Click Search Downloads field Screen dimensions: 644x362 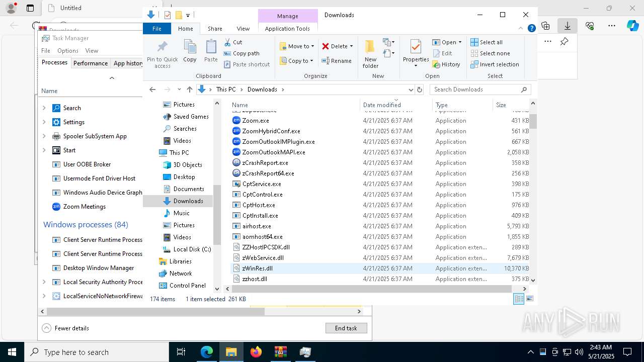coord(480,89)
